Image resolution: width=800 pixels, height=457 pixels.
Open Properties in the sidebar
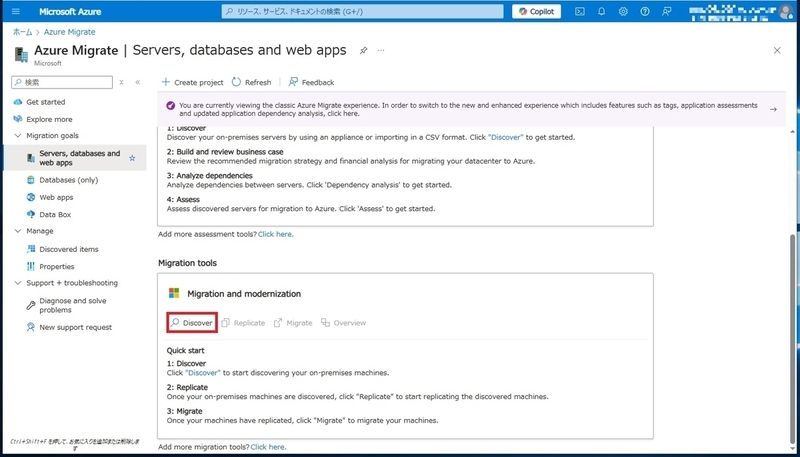pyautogui.click(x=57, y=267)
